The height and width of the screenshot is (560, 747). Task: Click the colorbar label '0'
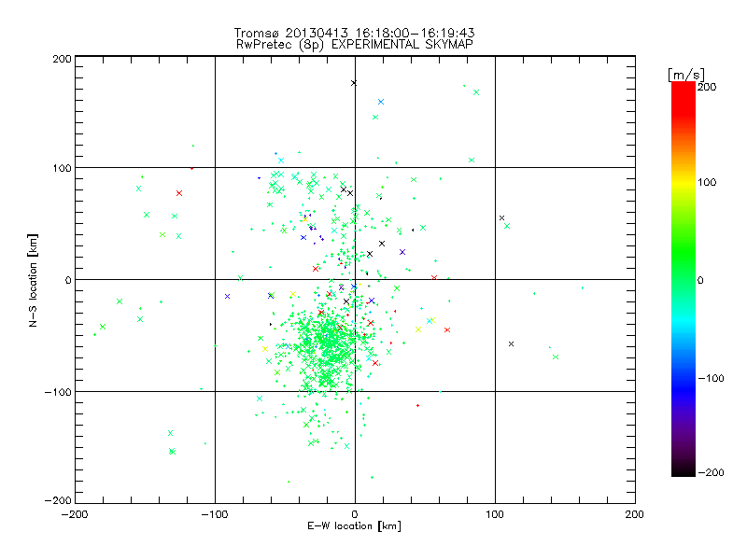coord(700,280)
